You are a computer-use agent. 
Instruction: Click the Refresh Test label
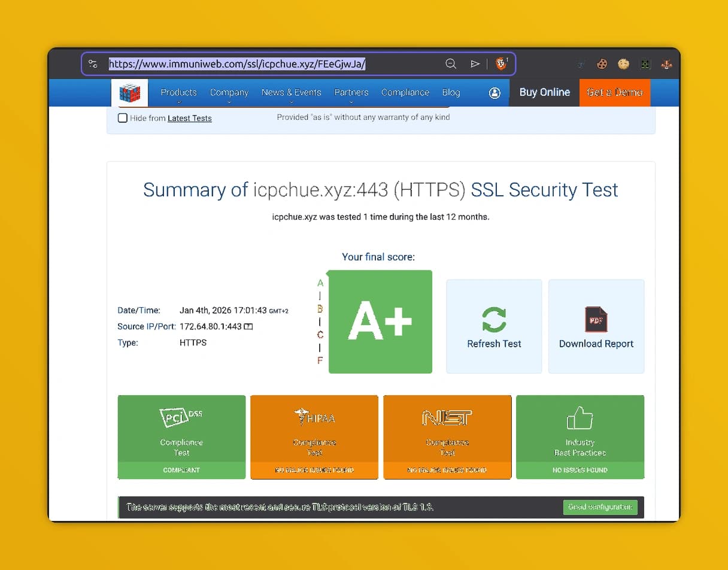495,344
